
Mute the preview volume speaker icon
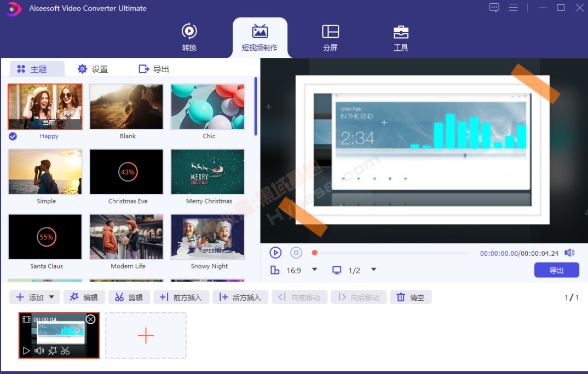tap(569, 253)
